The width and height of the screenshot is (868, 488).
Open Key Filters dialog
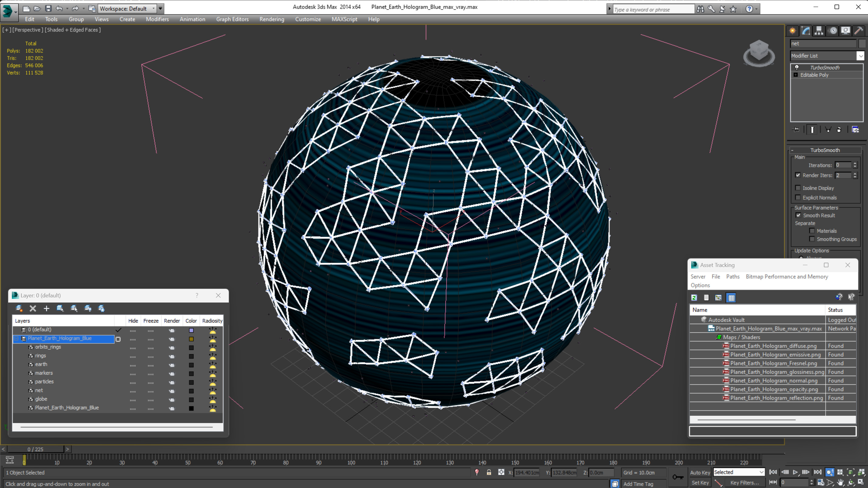click(745, 483)
